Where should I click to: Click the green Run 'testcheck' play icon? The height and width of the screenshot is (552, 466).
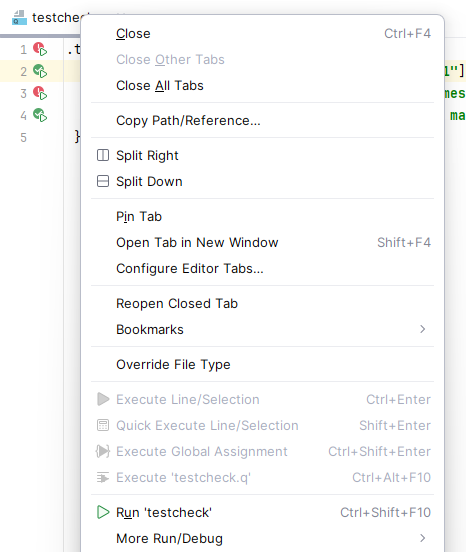[103, 512]
